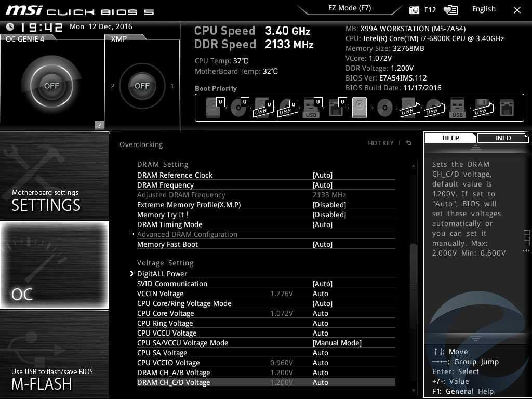
Task: Click the last network boot device icon
Action: 506,108
